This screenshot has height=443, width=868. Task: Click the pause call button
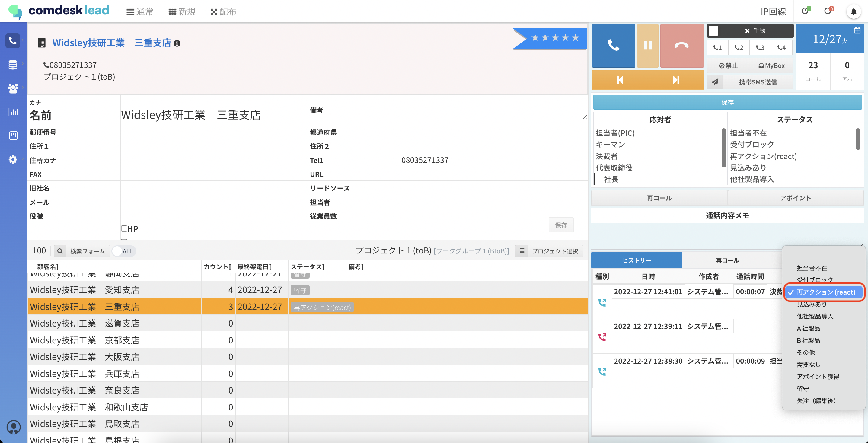point(647,46)
